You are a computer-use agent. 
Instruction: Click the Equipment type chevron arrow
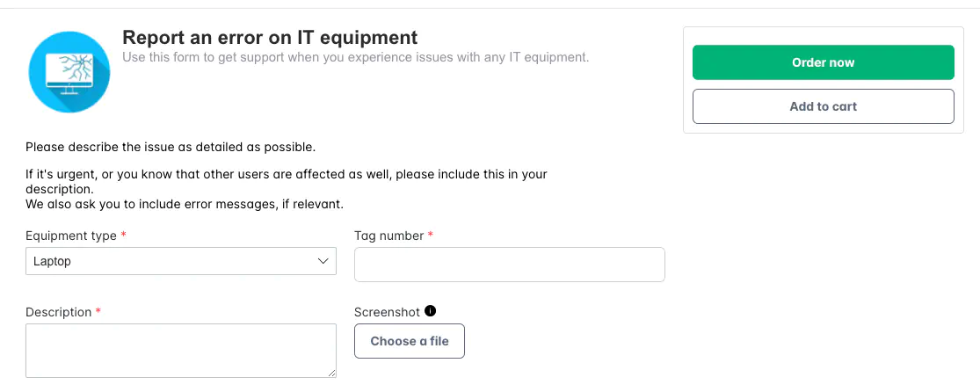click(323, 261)
